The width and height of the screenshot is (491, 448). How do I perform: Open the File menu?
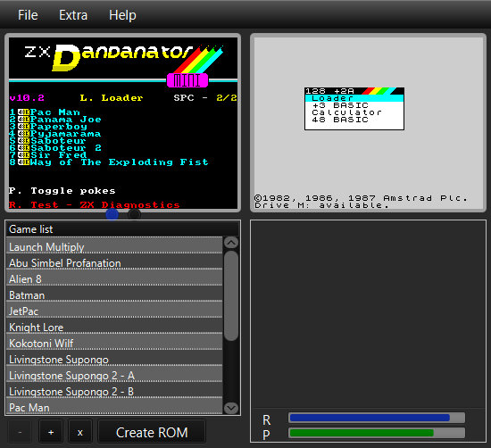[28, 14]
